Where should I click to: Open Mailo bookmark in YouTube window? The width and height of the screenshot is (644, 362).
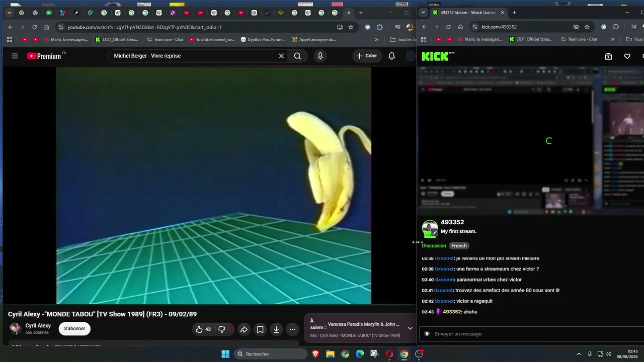click(x=65, y=39)
